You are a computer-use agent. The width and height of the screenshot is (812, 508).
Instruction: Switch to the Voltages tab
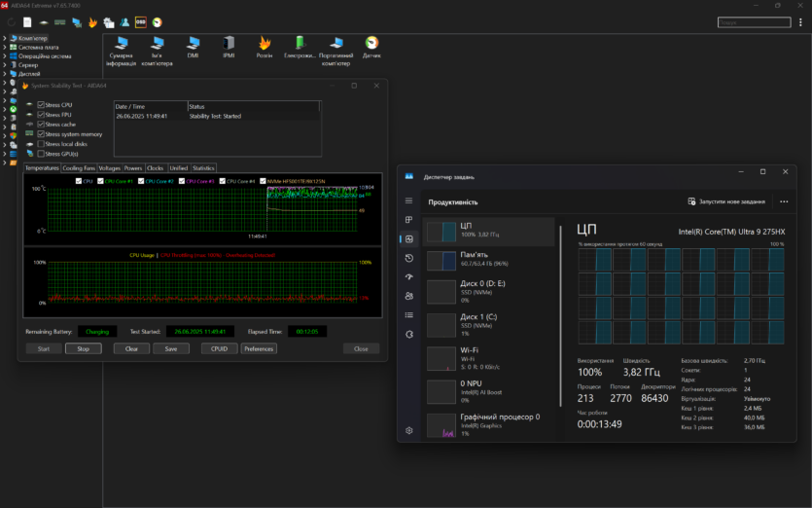(109, 168)
